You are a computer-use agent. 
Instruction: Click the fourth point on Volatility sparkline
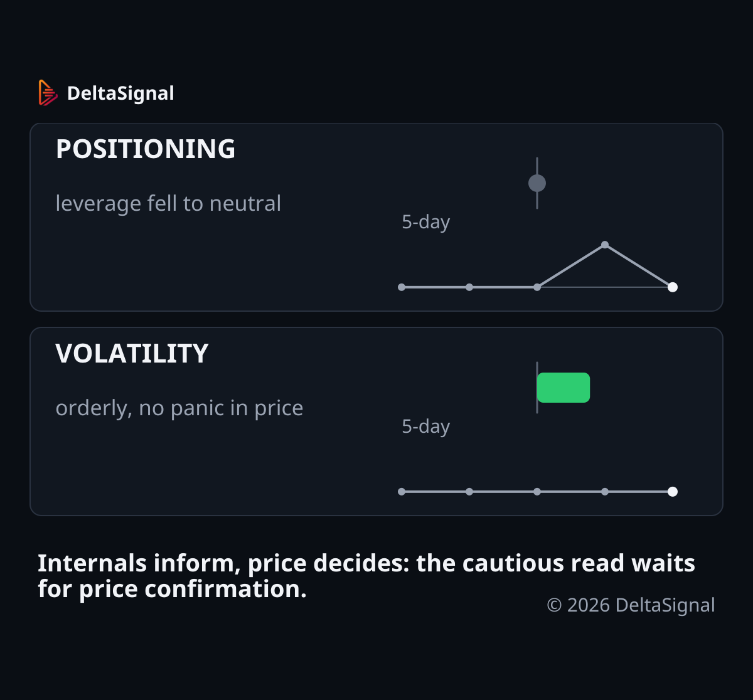point(605,492)
